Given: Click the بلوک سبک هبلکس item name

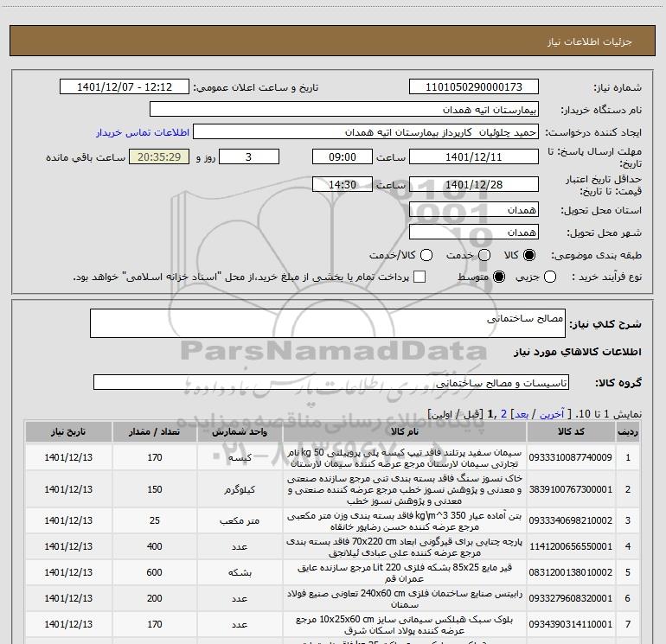Looking at the screenshot, I should click(405, 624).
